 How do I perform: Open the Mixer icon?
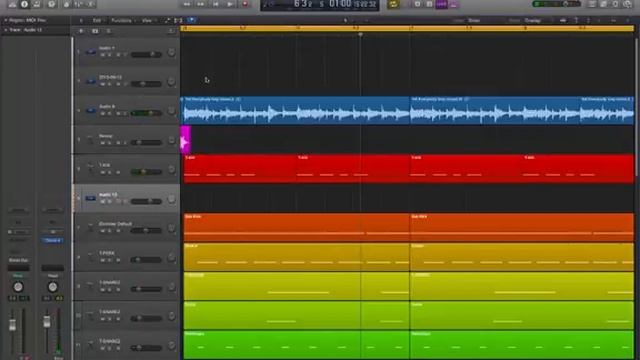(78, 4)
